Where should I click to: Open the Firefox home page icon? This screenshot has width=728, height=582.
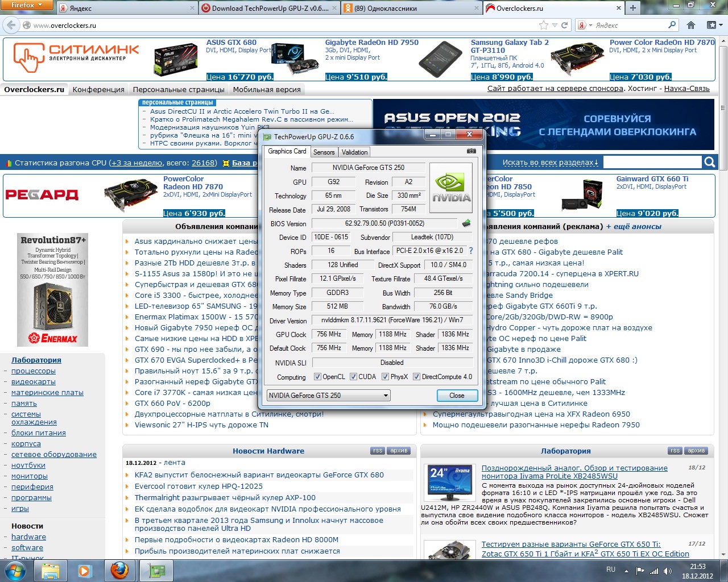click(691, 25)
